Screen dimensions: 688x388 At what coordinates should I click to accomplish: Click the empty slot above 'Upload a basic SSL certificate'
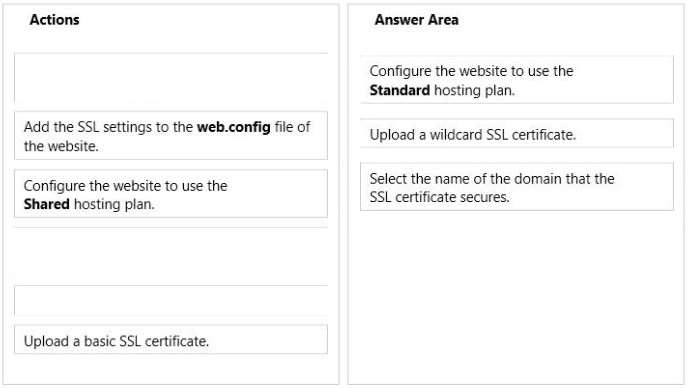click(171, 301)
